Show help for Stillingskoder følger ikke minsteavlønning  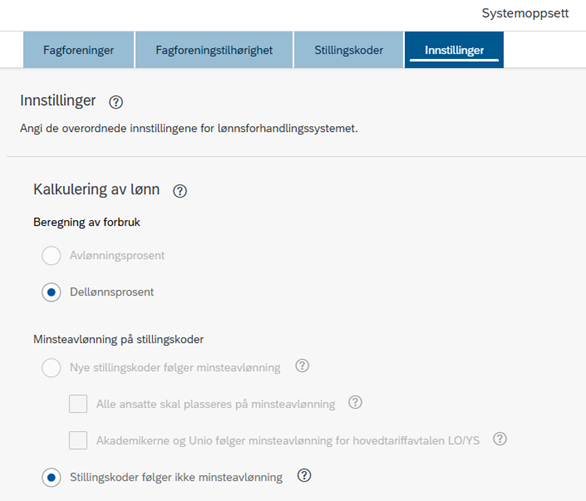point(304,476)
